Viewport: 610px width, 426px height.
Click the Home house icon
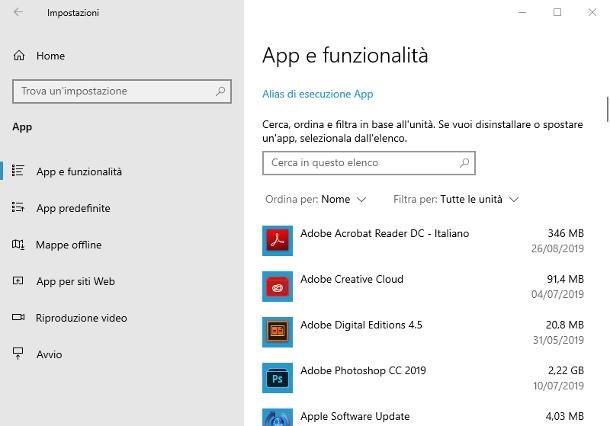pyautogui.click(x=19, y=56)
